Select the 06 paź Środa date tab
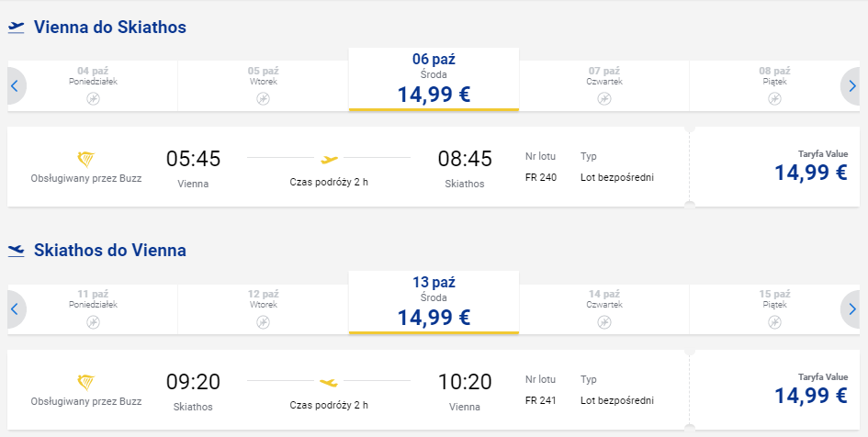This screenshot has width=868, height=437. tap(434, 80)
